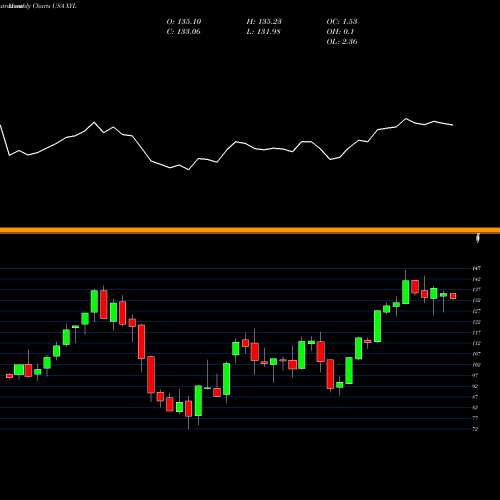Click the chart title at top left
The image size is (500, 500).
(38, 6)
